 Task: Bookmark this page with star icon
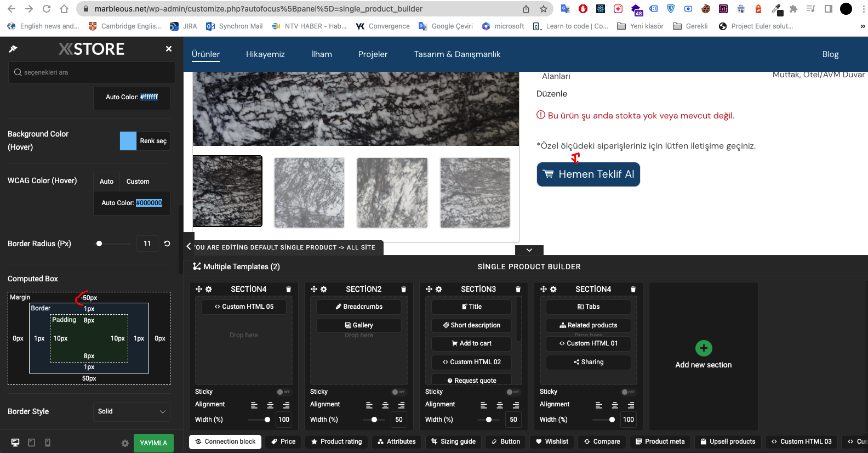tap(544, 9)
